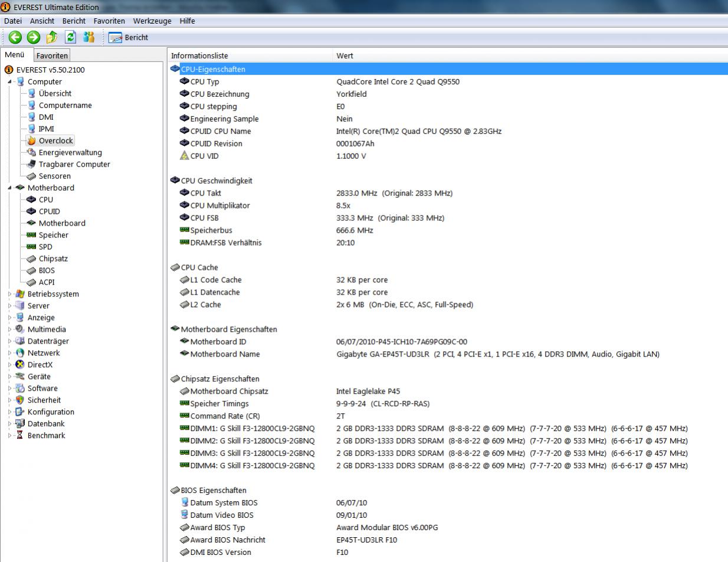Select the Motherboard Name row

(x=448, y=354)
